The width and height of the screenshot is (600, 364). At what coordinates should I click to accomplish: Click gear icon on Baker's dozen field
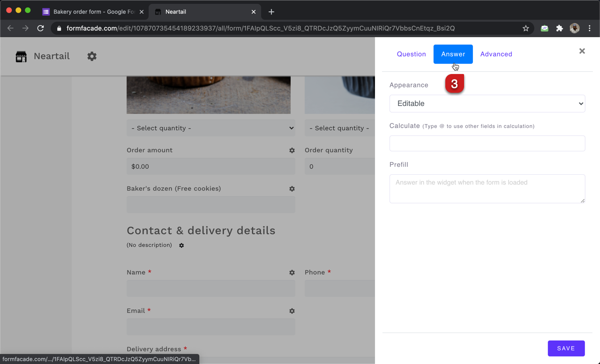[292, 189]
